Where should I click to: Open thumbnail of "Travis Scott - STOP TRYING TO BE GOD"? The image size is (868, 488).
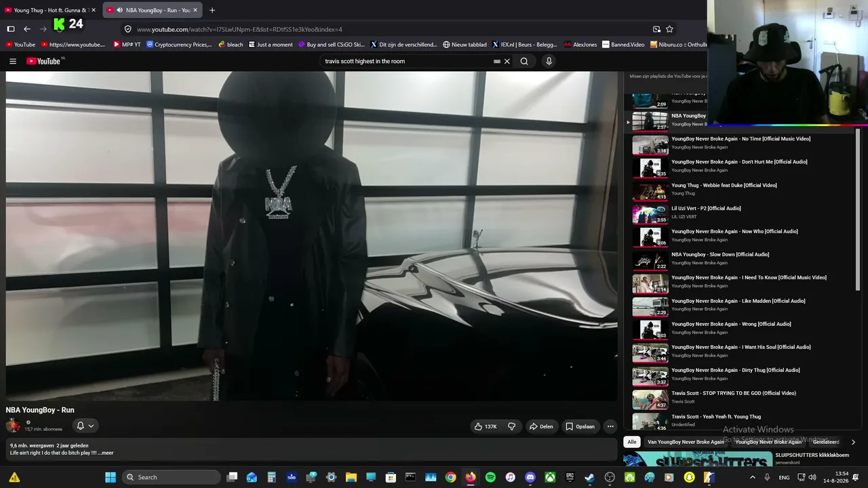click(x=650, y=399)
